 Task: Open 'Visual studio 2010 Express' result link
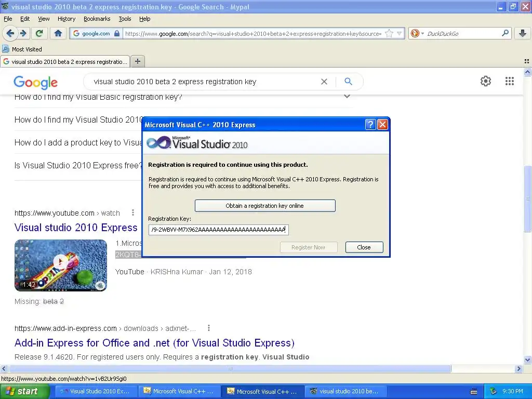tap(76, 228)
